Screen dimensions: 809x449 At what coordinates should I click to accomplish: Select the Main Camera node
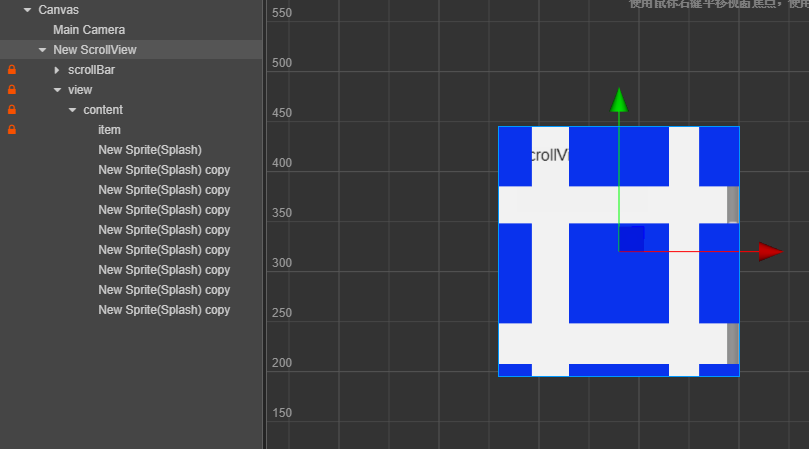coord(89,30)
